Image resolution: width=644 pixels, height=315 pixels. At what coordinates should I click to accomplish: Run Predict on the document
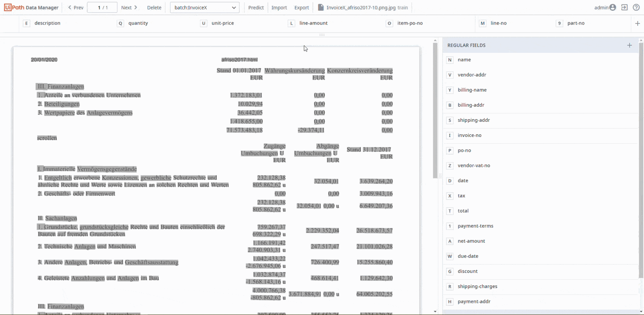[256, 7]
